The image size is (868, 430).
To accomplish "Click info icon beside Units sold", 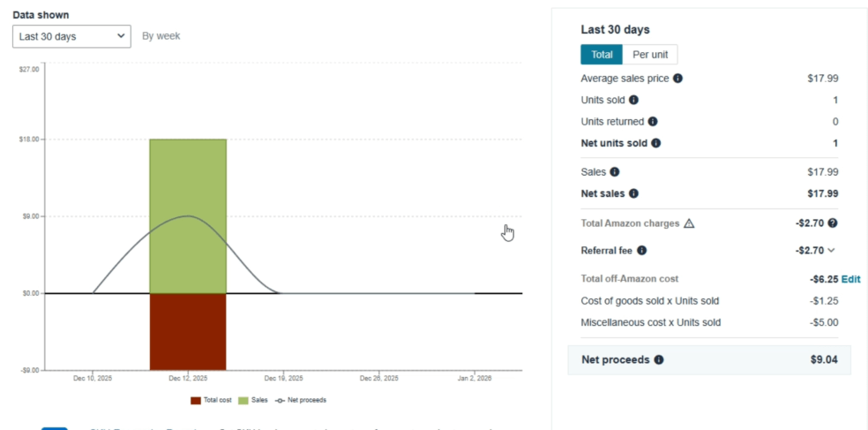I will coord(633,100).
